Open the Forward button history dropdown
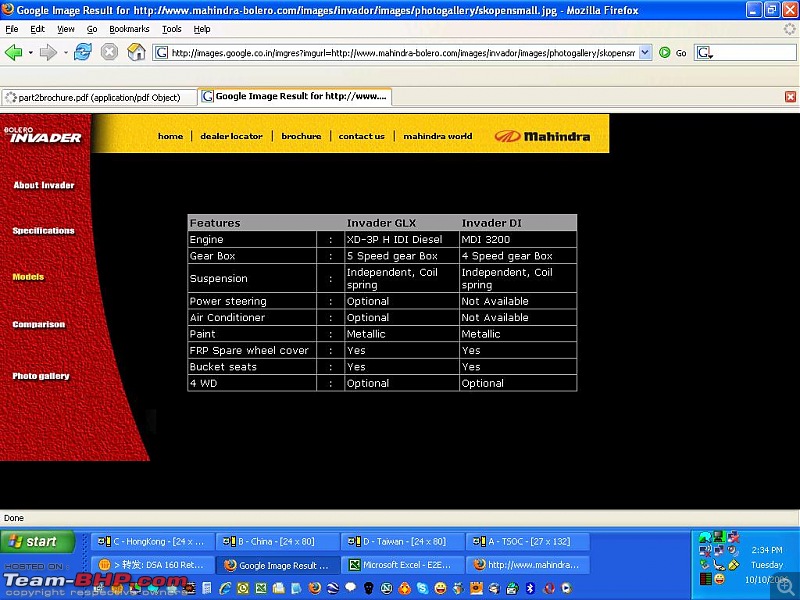The height and width of the screenshot is (600, 800). tap(65, 53)
